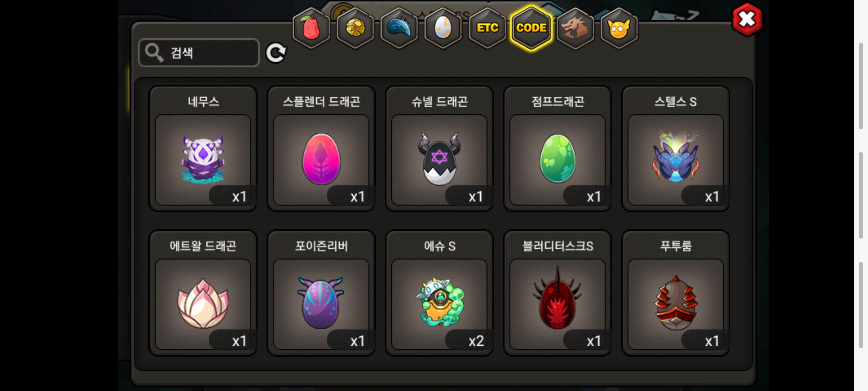
Task: Open the gold nugget items tab
Action: pos(355,28)
